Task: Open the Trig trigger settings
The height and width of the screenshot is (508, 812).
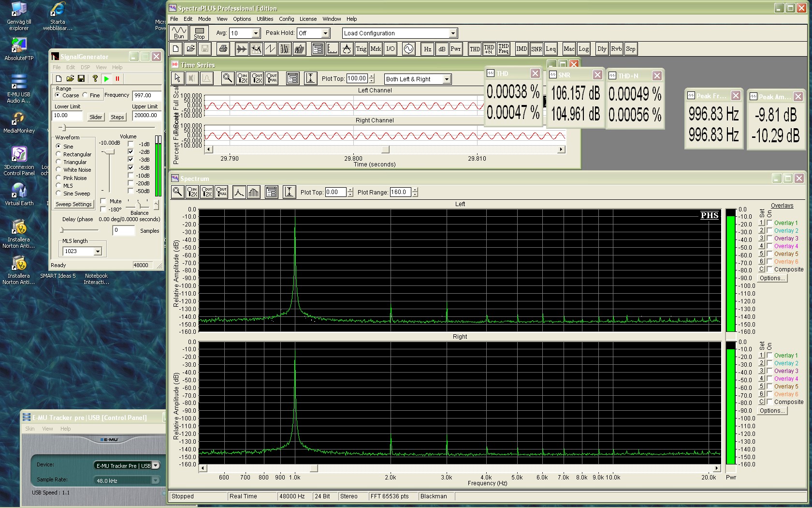Action: pos(361,49)
